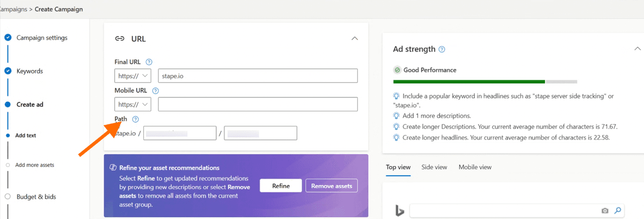Click the camera visual search icon

tap(605, 210)
